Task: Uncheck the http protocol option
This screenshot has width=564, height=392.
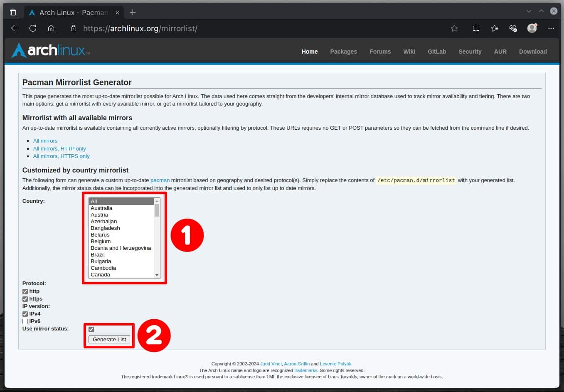Action: 25,291
